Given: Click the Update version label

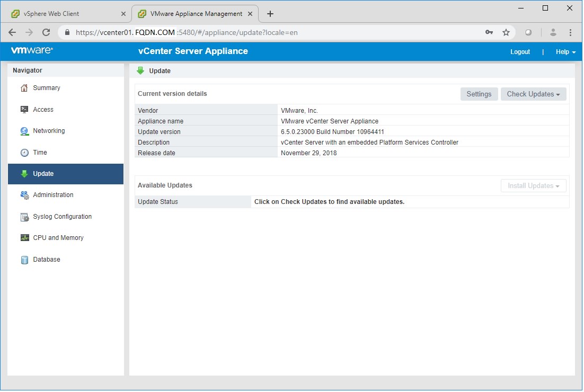Looking at the screenshot, I should pyautogui.click(x=160, y=132).
